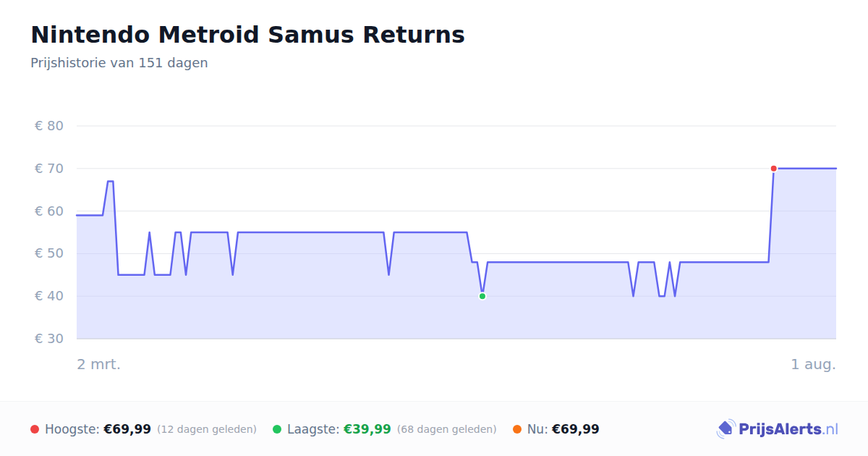Click the green lowest-price dot on the chart
The image size is (868, 456).
coord(482,296)
